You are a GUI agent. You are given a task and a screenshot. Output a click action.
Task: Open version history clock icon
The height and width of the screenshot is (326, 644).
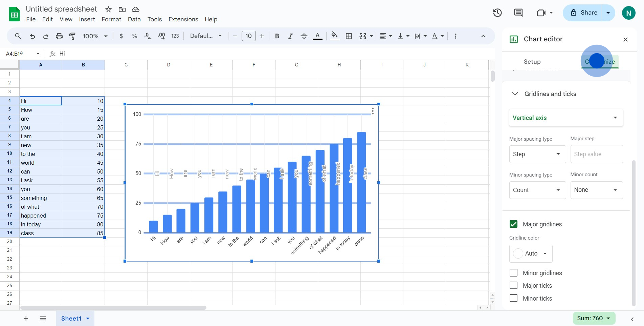(x=497, y=13)
